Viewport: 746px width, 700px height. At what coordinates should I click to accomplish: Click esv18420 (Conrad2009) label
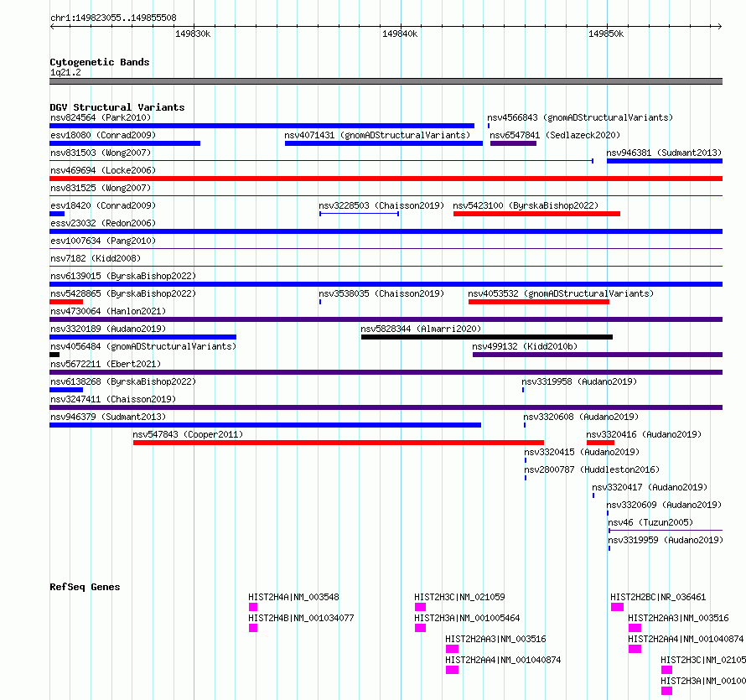[103, 205]
